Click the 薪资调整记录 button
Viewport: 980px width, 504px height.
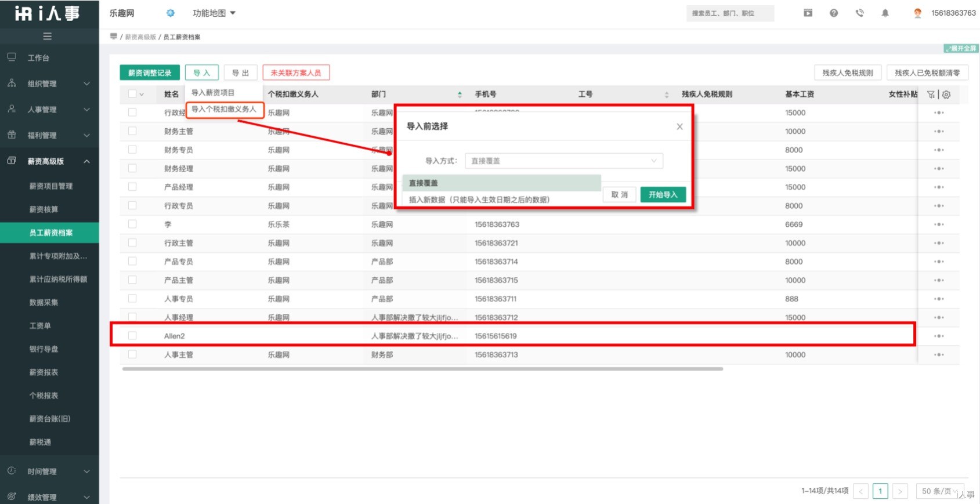150,73
